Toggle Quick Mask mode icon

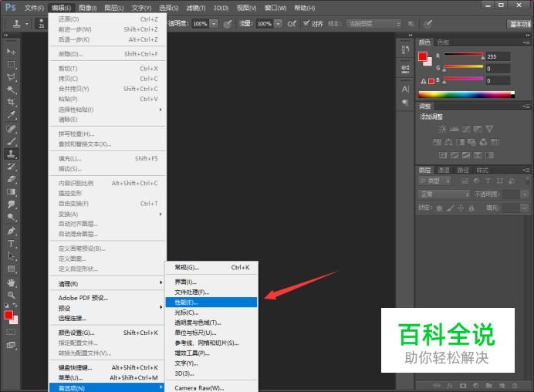(x=11, y=332)
